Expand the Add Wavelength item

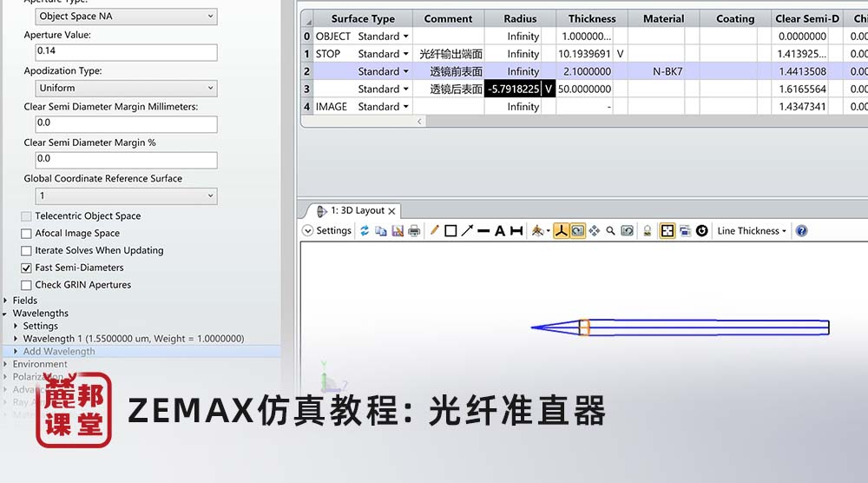pos(16,351)
